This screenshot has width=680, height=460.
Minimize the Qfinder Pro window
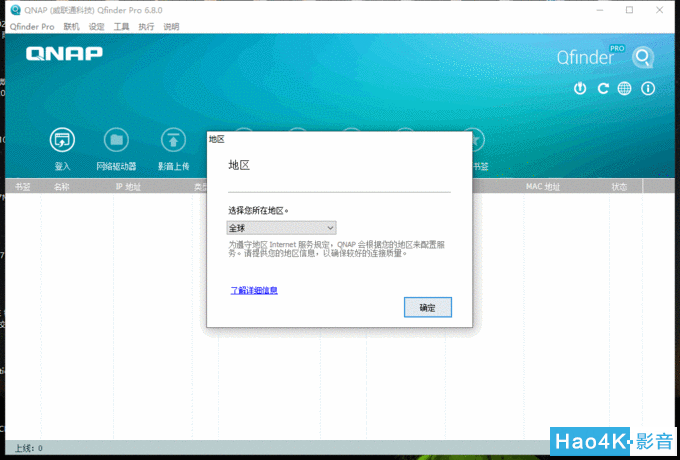tap(600, 10)
